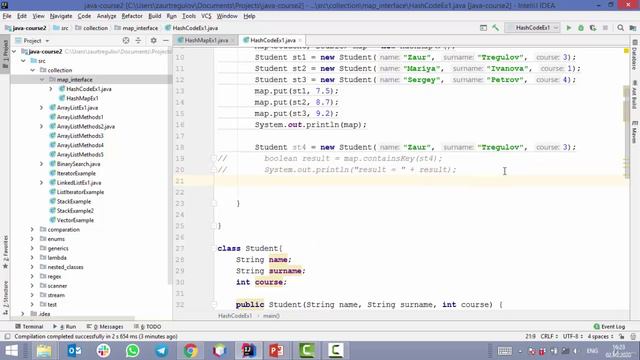Click yellow inspection indicator at editor top right
The image size is (640, 360).
coord(626,51)
